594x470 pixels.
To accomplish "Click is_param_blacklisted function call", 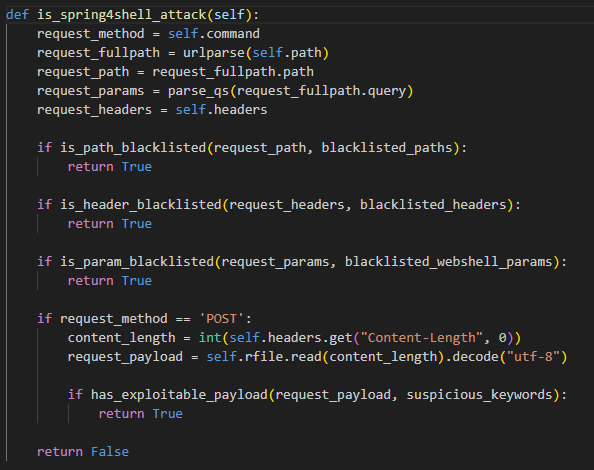I will (x=137, y=262).
